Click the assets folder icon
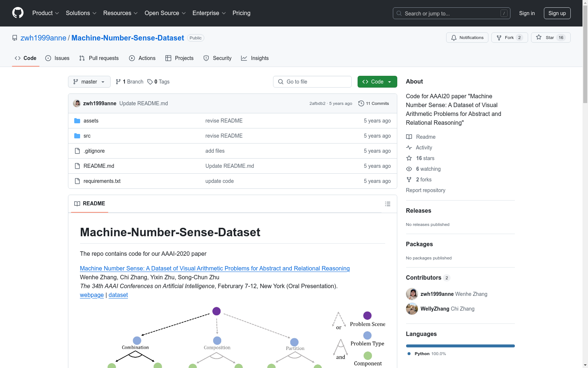 click(x=77, y=121)
